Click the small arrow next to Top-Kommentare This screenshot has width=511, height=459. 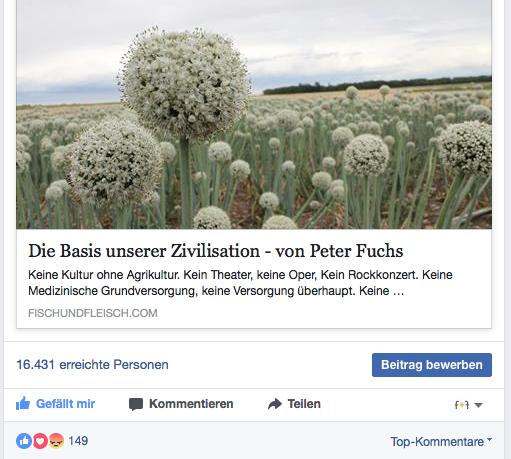point(489,439)
